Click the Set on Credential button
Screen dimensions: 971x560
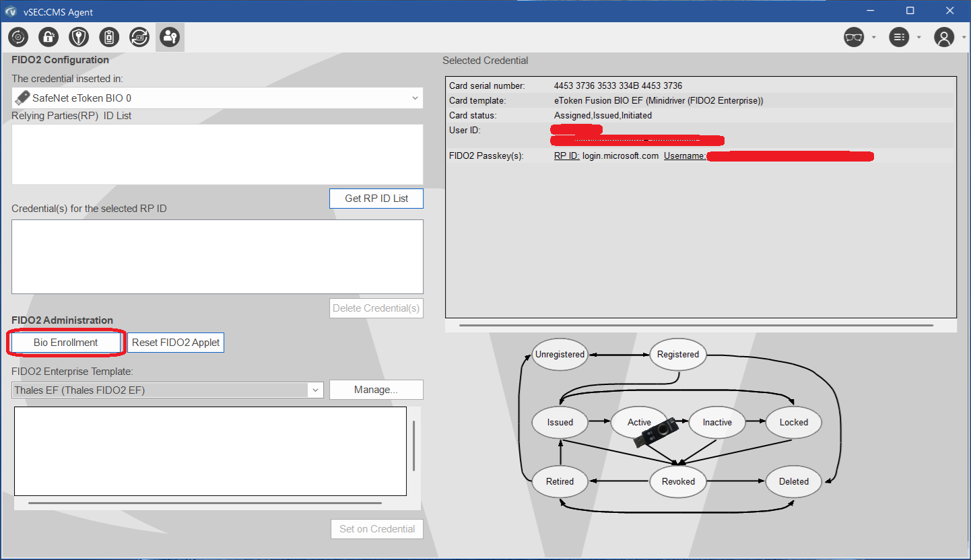377,529
